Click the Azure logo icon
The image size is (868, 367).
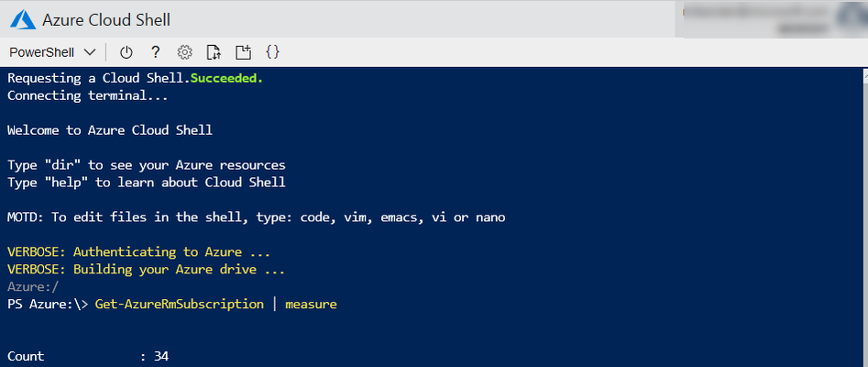pos(23,20)
